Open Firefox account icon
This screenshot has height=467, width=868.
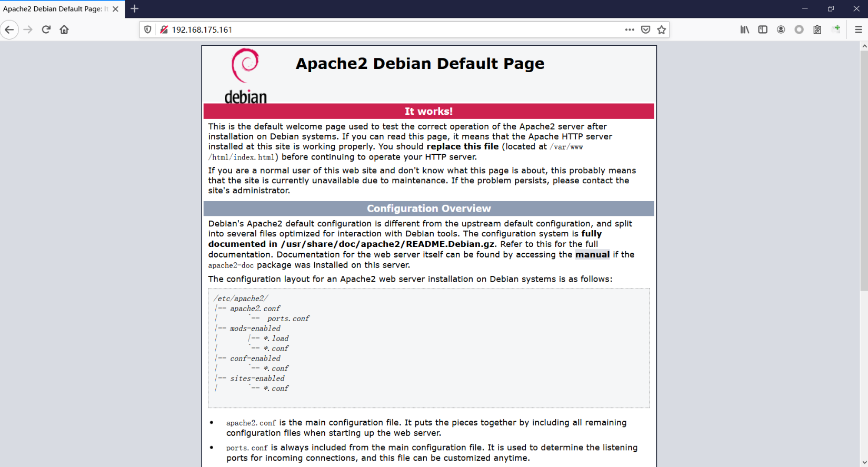pyautogui.click(x=781, y=29)
